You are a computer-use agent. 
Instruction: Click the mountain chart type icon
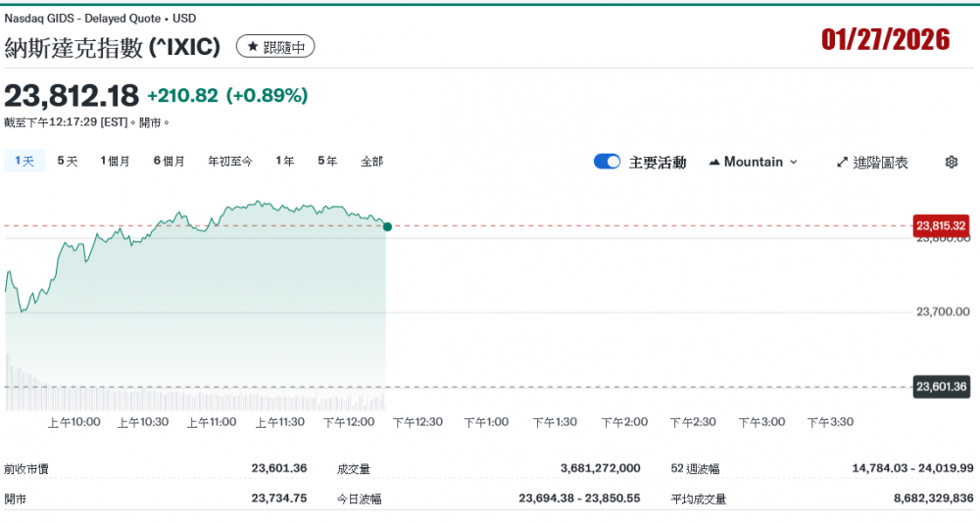[x=713, y=162]
